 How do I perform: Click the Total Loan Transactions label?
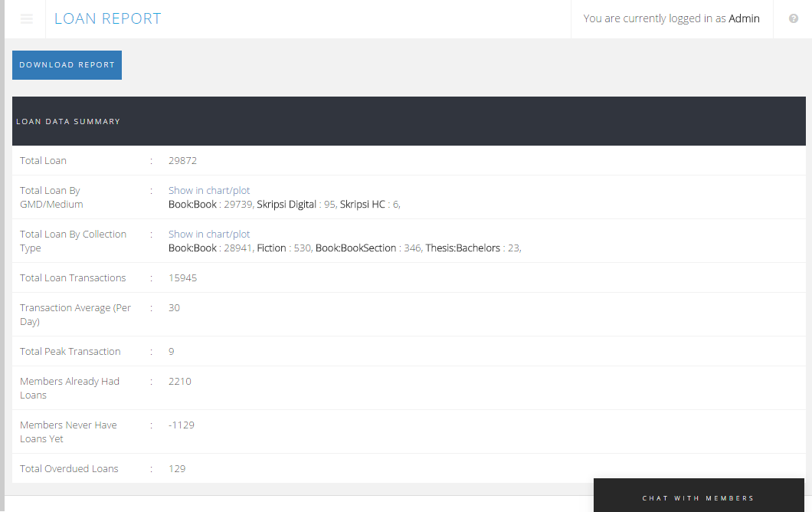coord(73,278)
